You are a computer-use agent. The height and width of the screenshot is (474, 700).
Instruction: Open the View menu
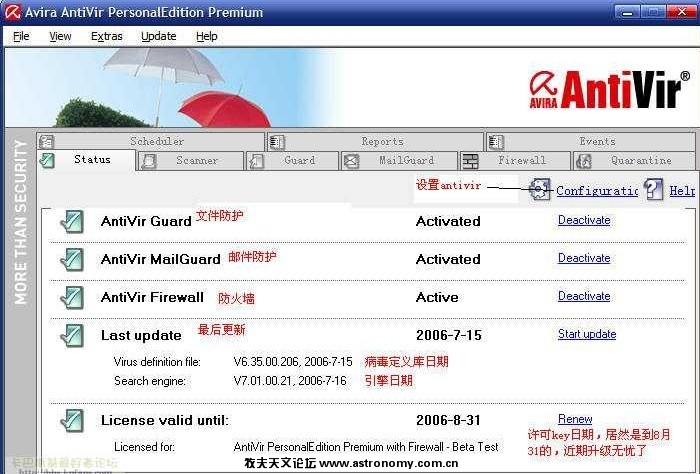(x=60, y=36)
